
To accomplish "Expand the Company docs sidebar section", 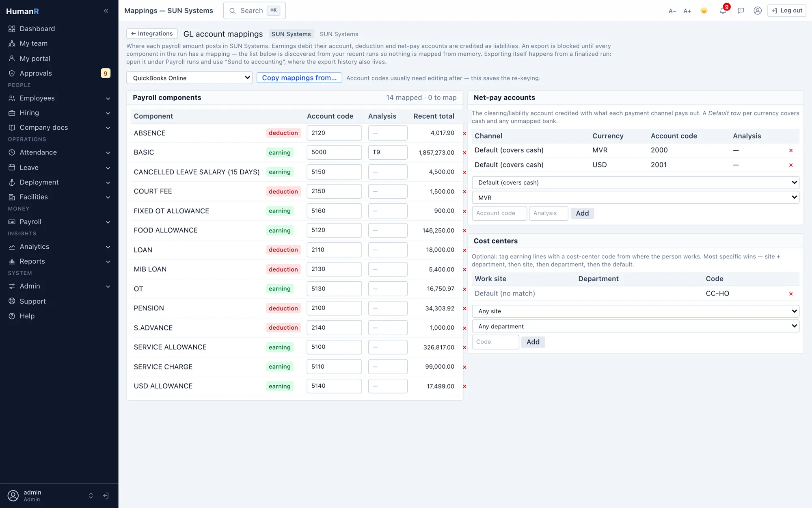I will [x=59, y=128].
